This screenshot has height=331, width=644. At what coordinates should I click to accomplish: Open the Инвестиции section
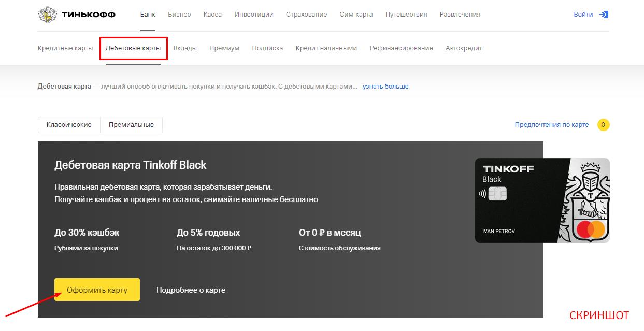[254, 15]
